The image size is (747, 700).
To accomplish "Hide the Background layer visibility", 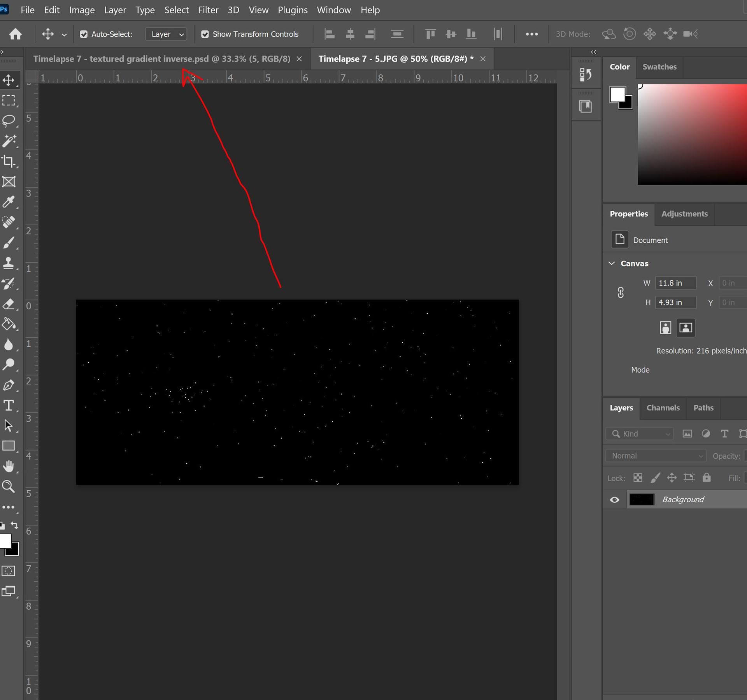I will (614, 500).
